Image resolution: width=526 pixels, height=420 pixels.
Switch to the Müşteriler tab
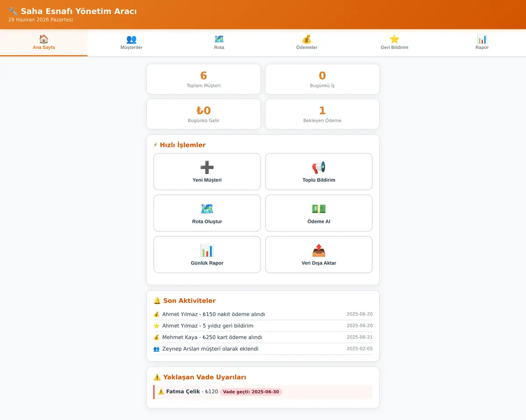pos(131,43)
